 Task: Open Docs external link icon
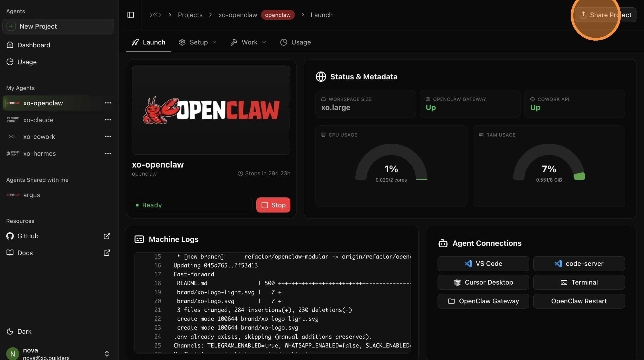coord(107,253)
